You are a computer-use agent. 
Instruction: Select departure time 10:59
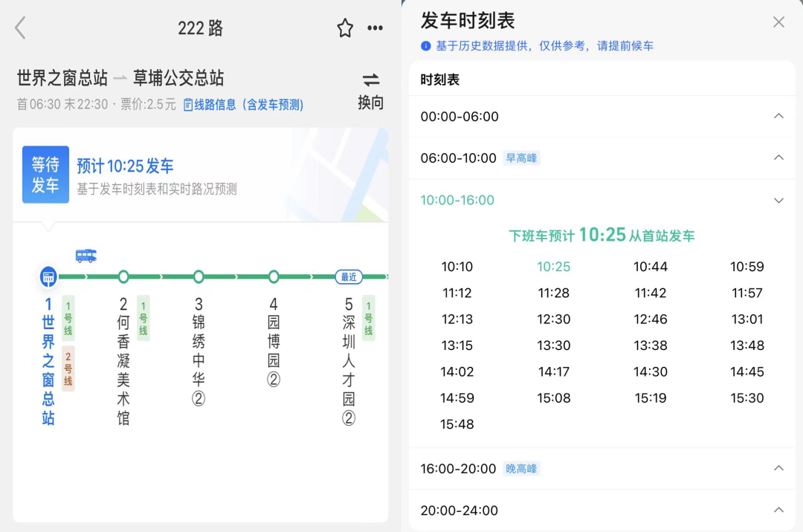click(x=747, y=267)
